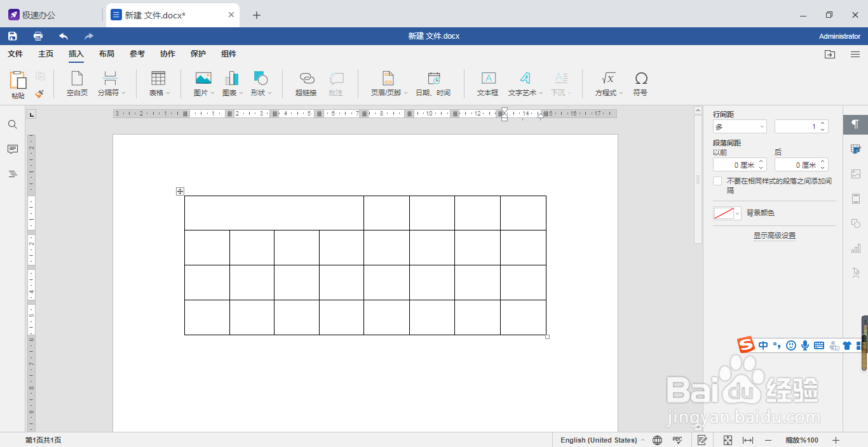Increase the line spacing value stepper
Image resolution: width=868 pixels, height=447 pixels.
823,124
